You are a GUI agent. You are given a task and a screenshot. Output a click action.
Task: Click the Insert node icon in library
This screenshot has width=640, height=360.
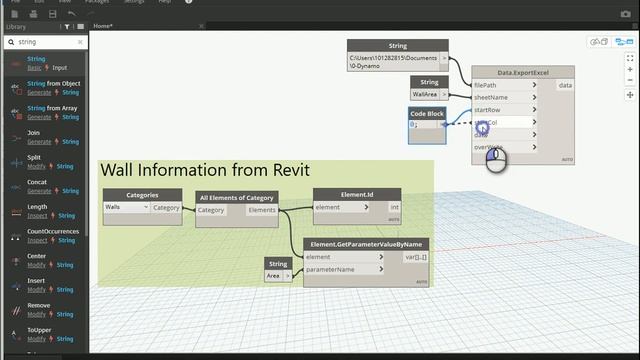[x=16, y=286]
